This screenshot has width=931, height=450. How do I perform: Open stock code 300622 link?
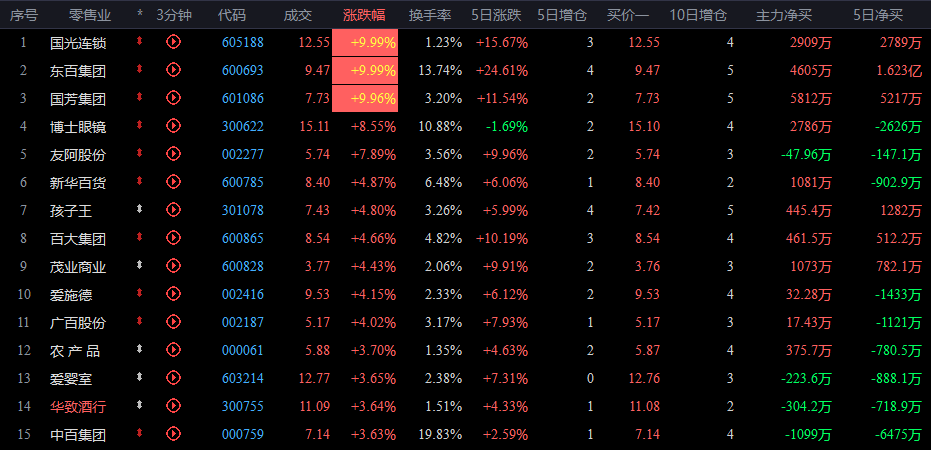[243, 126]
